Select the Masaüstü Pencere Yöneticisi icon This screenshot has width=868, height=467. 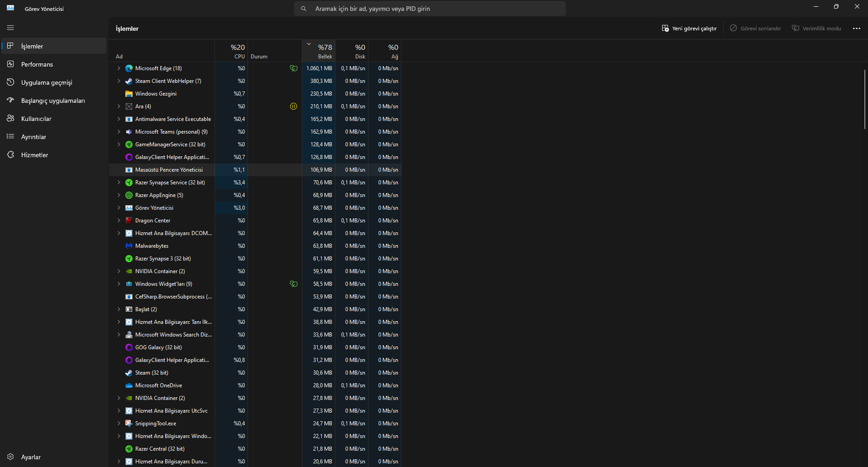click(x=129, y=170)
